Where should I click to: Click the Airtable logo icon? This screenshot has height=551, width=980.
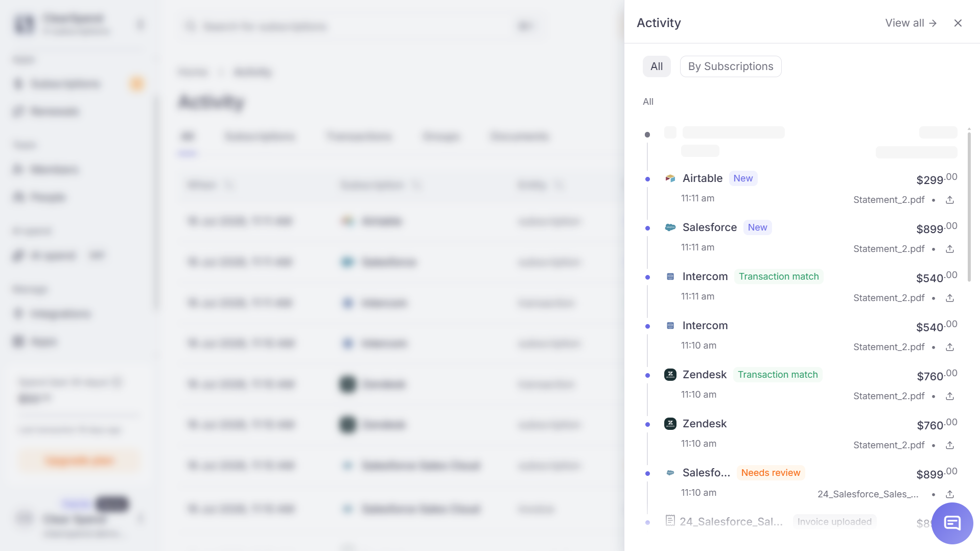tap(670, 178)
